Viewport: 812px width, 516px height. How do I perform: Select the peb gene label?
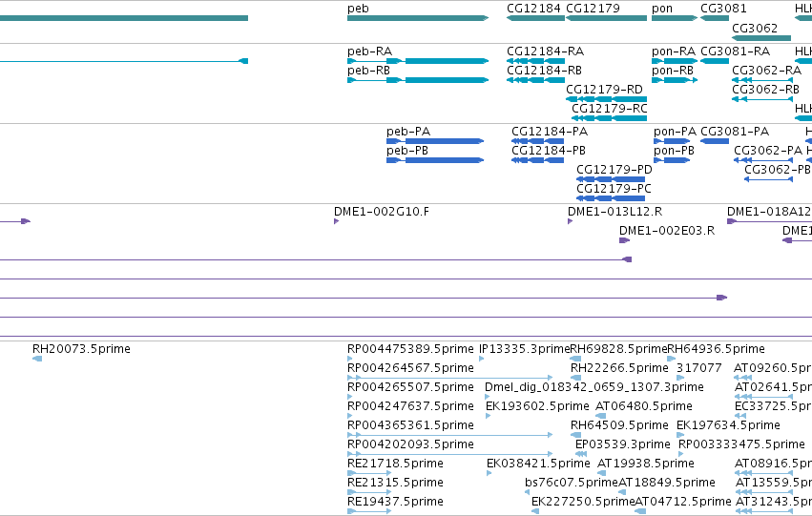tap(358, 9)
